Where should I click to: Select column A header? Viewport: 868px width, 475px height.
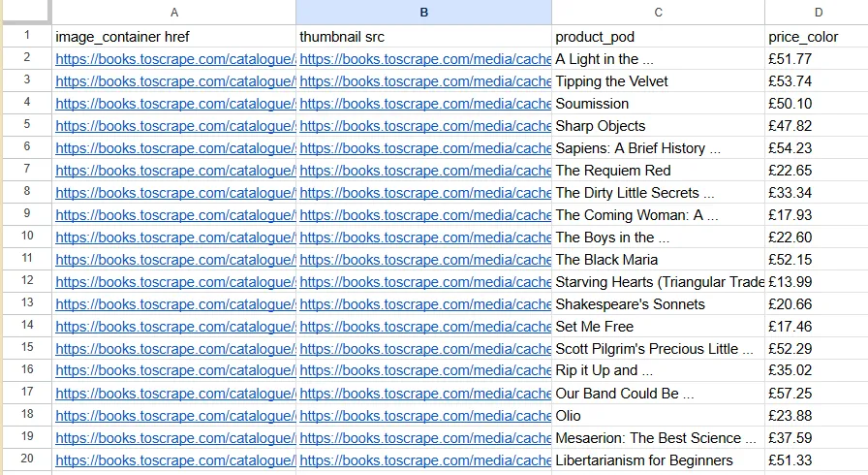click(x=173, y=13)
